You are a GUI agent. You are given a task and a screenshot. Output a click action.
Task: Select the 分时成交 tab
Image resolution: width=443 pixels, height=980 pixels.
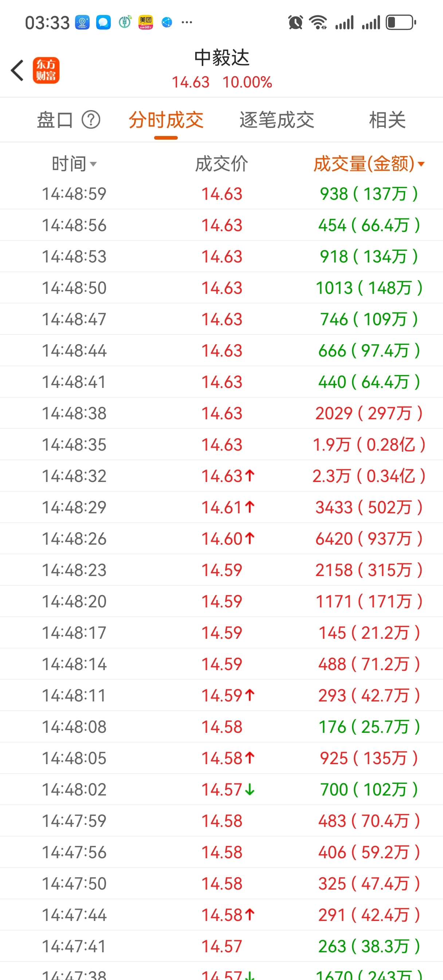click(x=166, y=120)
